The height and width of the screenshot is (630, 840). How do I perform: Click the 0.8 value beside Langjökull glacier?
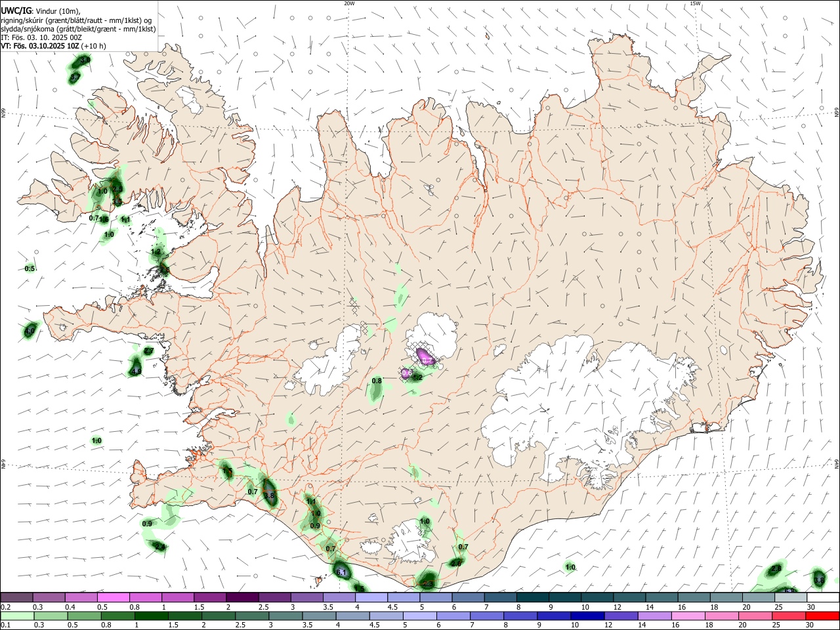[x=377, y=381]
